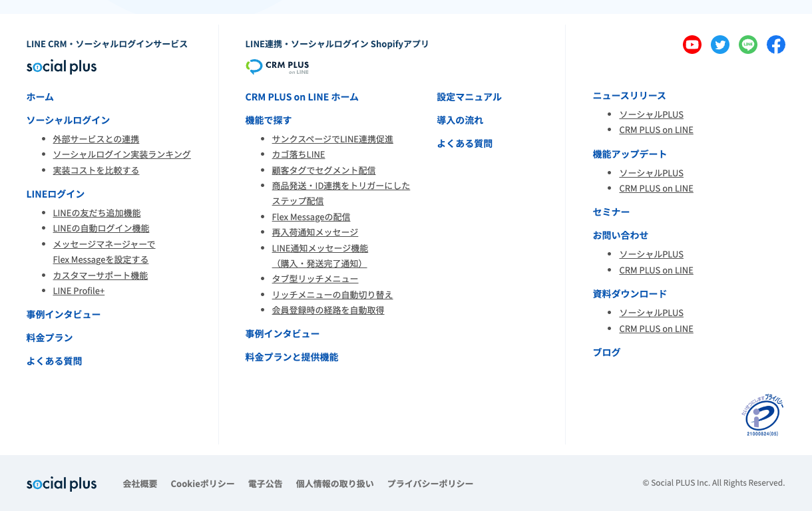Open 機能アップデート link
This screenshot has height=511, width=812.
click(x=630, y=154)
